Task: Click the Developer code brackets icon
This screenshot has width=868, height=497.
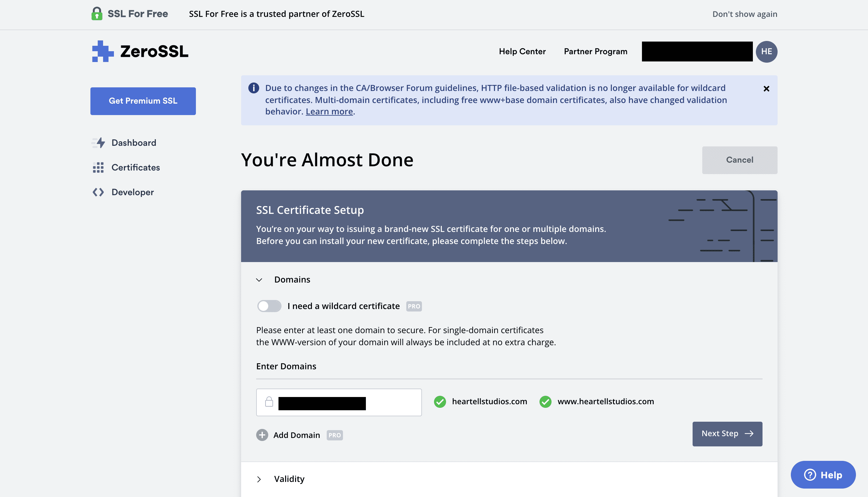Action: click(98, 192)
